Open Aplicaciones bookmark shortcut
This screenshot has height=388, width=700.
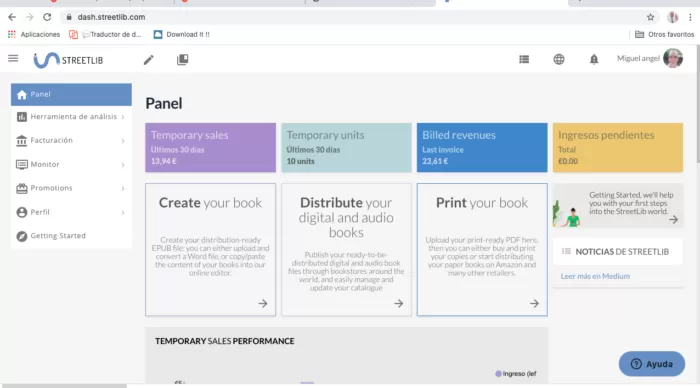coord(34,34)
